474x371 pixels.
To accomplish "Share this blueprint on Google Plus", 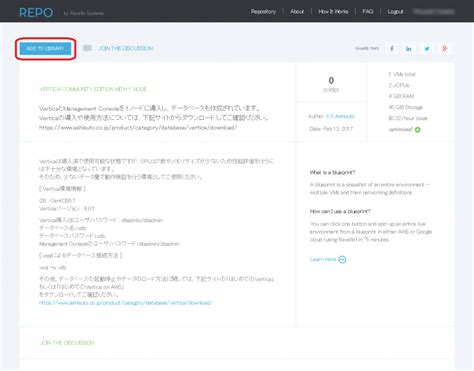I will click(x=445, y=49).
